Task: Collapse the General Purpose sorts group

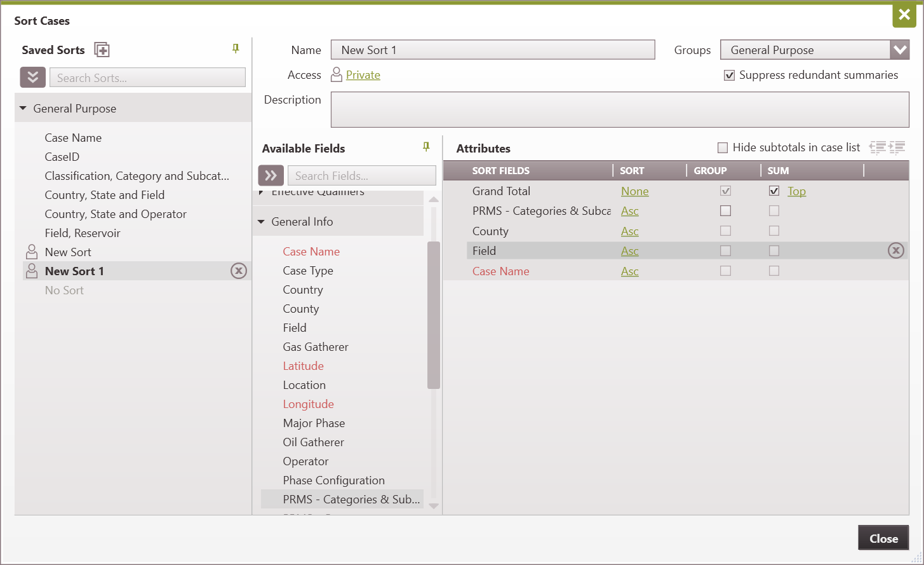Action: pos(23,108)
